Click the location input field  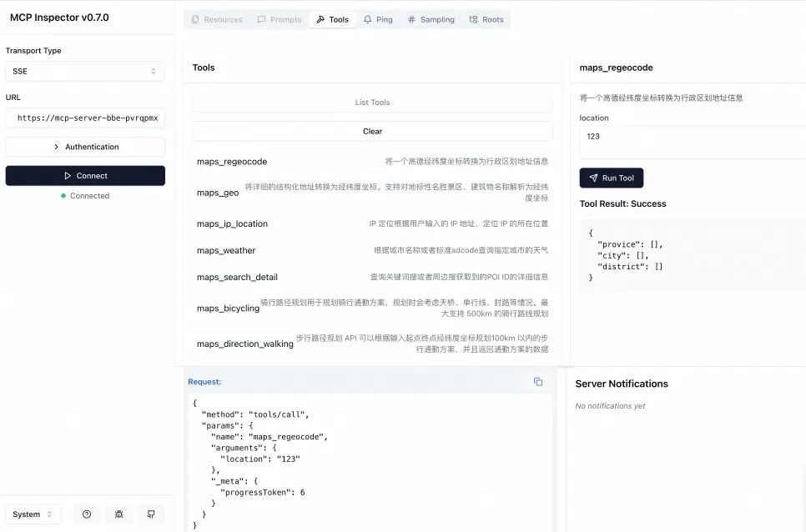[x=691, y=141]
